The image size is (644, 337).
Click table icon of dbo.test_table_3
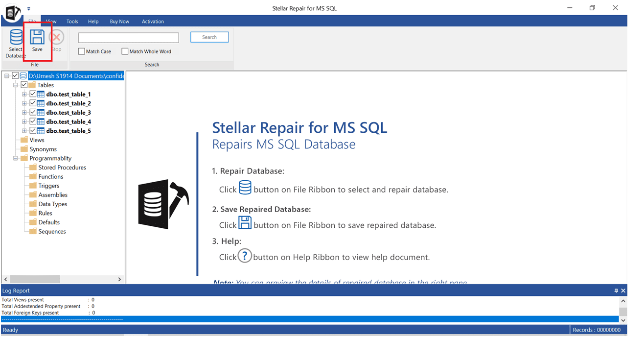tap(41, 113)
